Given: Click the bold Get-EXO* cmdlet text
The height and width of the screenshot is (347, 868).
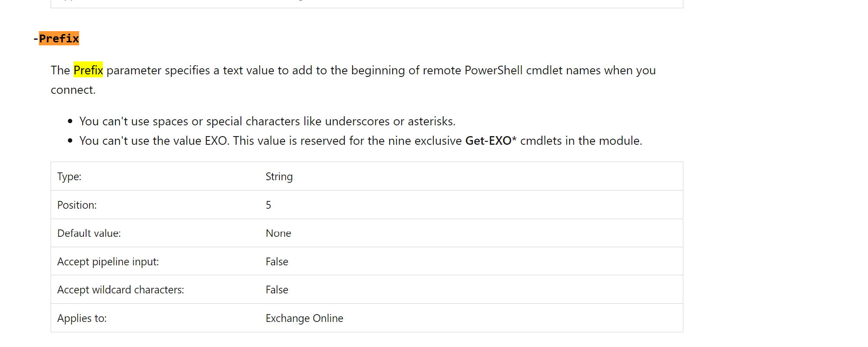Looking at the screenshot, I should 491,141.
